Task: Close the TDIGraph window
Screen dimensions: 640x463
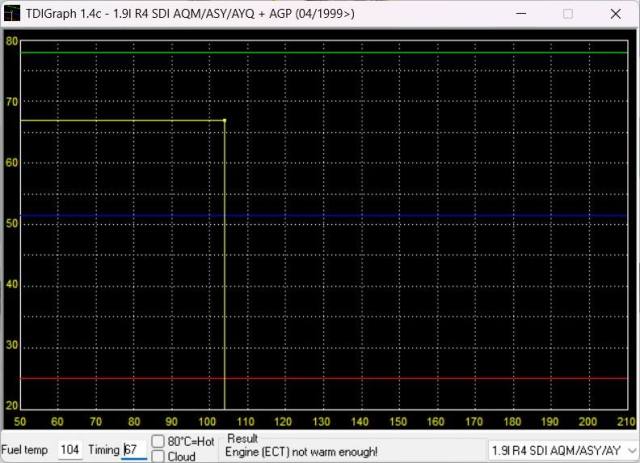Action: [615, 14]
